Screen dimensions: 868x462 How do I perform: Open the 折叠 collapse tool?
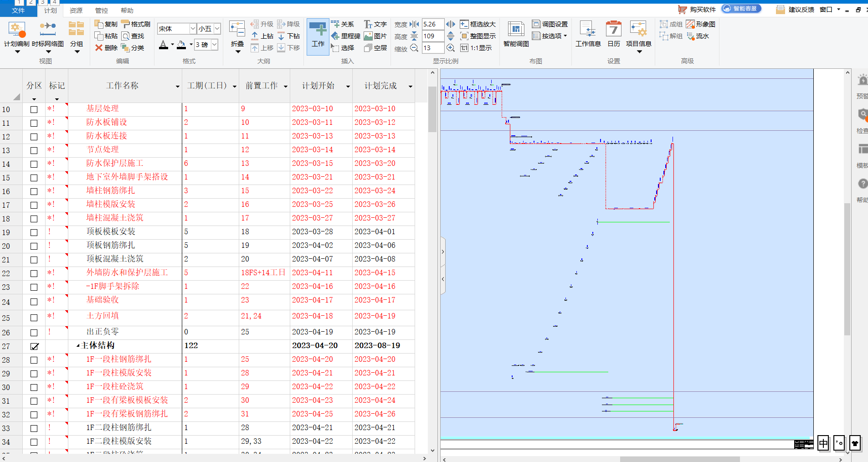pyautogui.click(x=237, y=36)
